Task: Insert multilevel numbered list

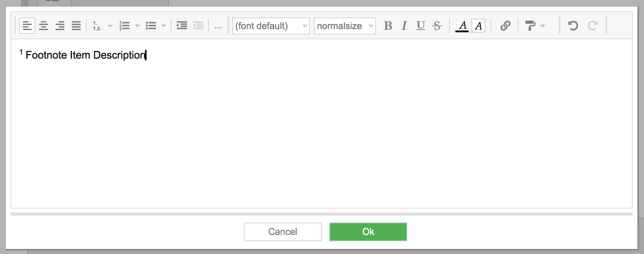Action: (x=97, y=26)
